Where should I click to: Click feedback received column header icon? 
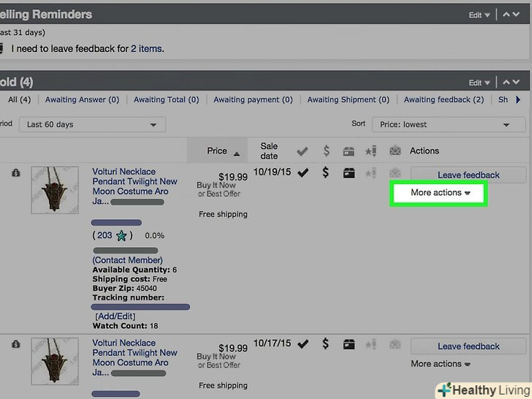click(395, 150)
